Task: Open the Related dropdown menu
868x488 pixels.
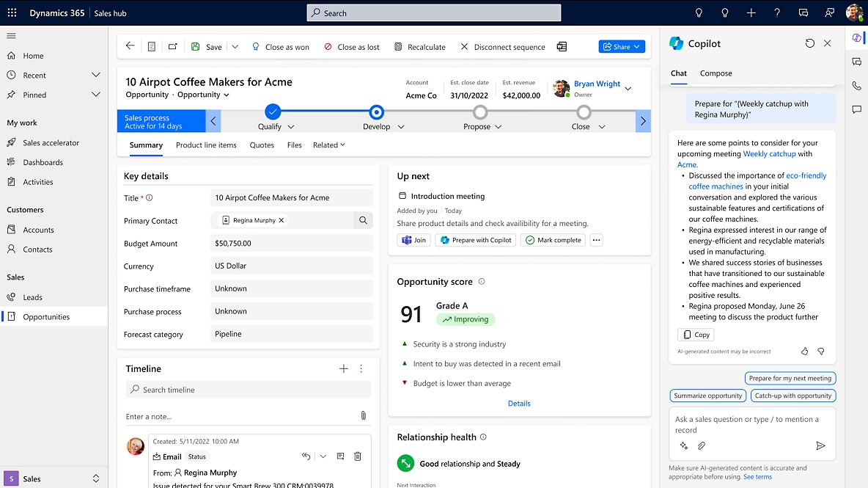Action: click(x=328, y=145)
